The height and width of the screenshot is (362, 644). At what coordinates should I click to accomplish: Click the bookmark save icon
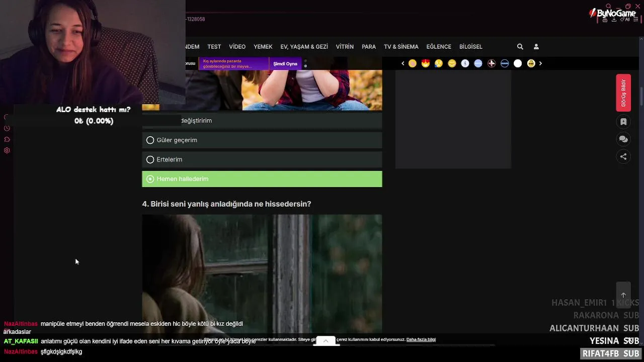tap(623, 122)
